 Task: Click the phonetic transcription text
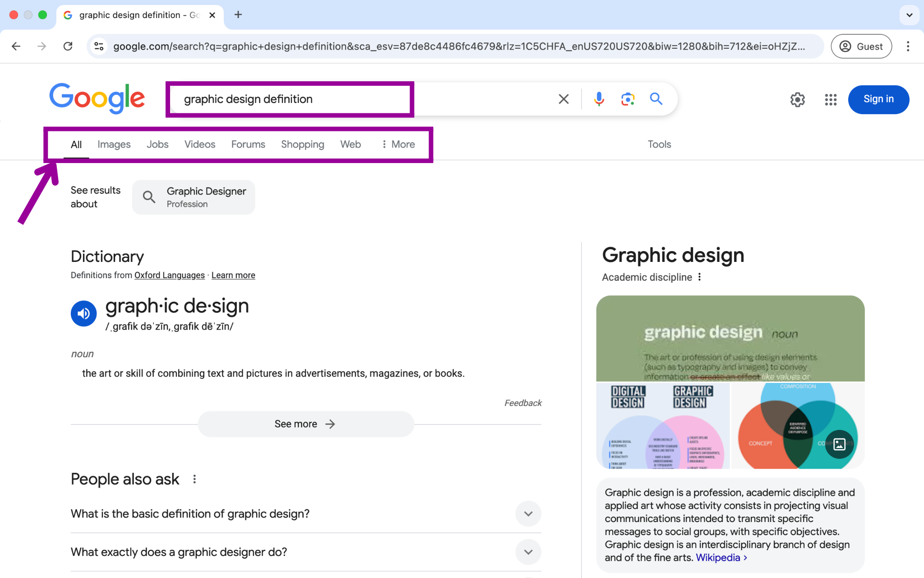coord(169,326)
